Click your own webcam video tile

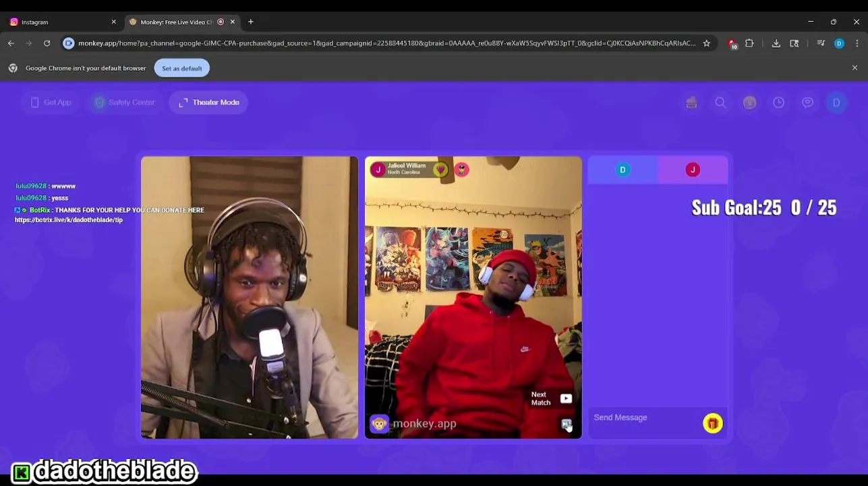[x=250, y=298]
